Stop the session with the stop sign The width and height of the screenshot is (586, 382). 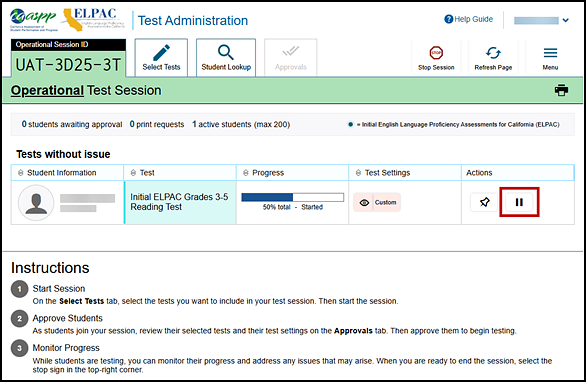[x=436, y=58]
